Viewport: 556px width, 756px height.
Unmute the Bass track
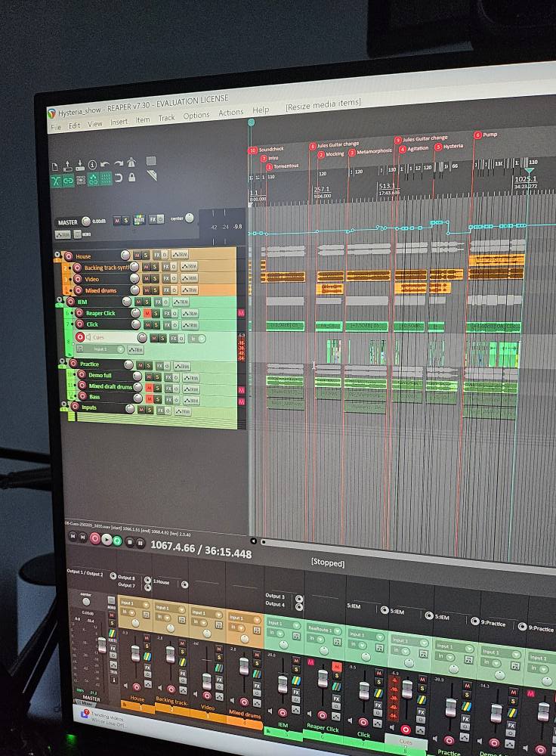tap(150, 399)
